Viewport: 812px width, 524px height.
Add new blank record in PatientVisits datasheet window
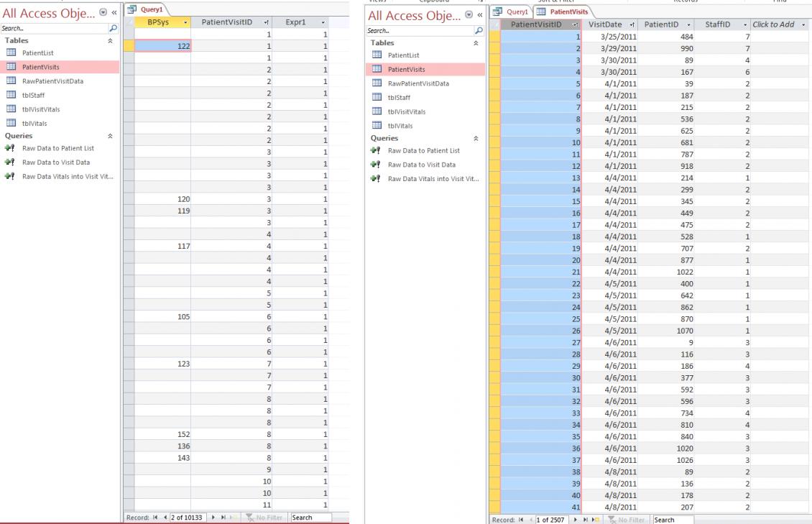596,520
